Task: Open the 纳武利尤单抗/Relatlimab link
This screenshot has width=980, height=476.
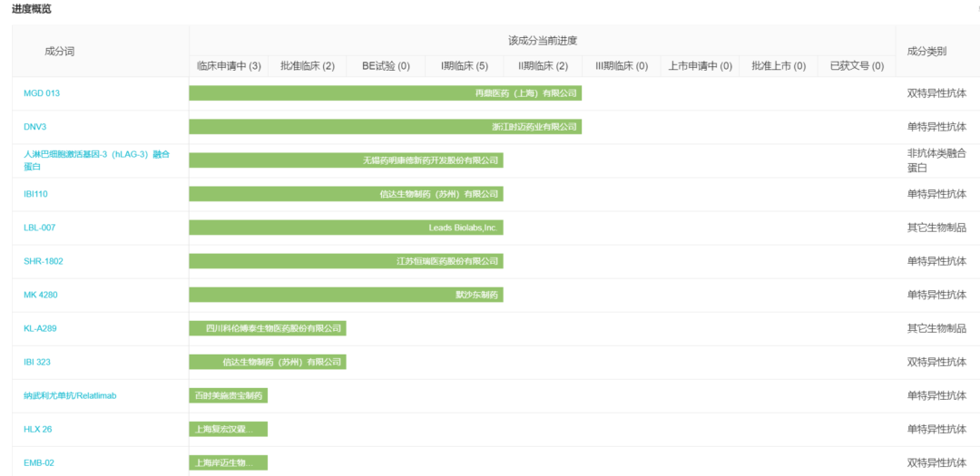Action: tap(70, 396)
